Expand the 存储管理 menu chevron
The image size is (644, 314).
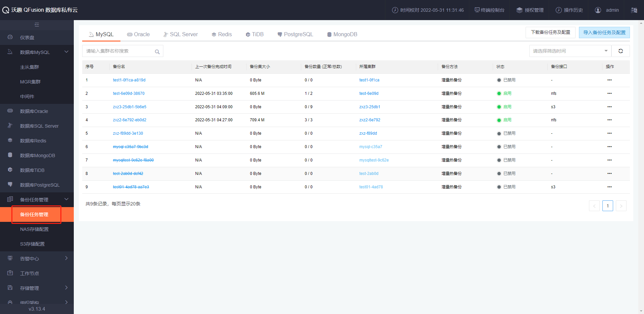point(66,288)
